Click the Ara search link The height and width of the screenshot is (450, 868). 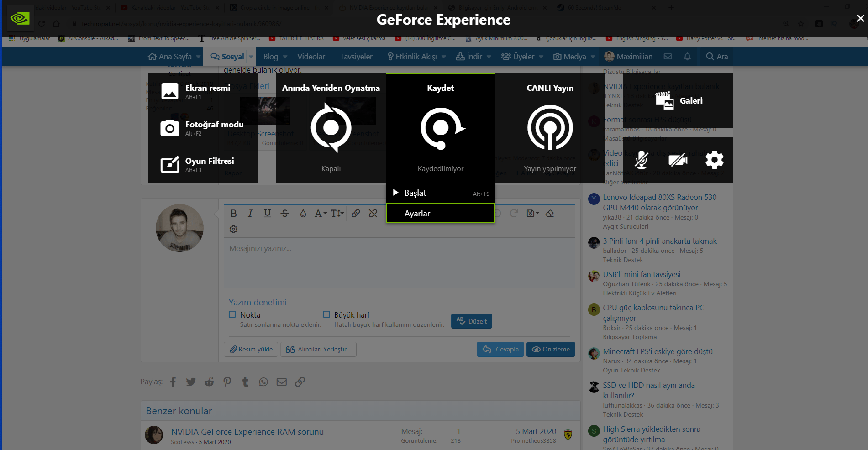[717, 57]
